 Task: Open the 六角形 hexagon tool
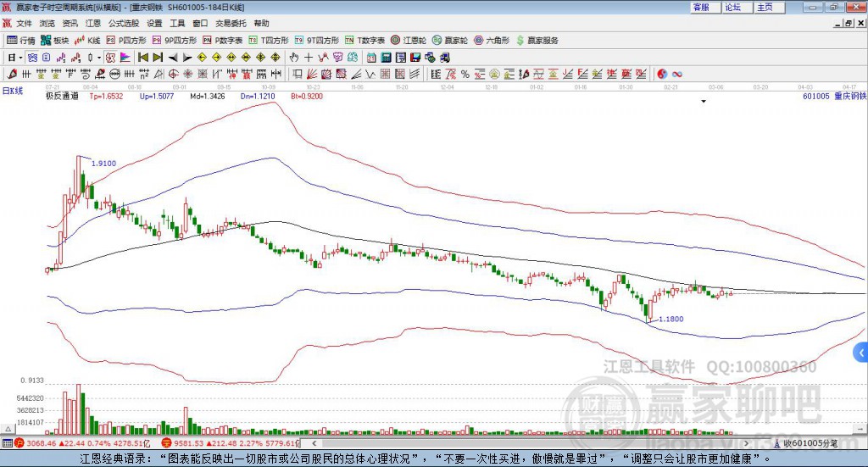click(492, 41)
